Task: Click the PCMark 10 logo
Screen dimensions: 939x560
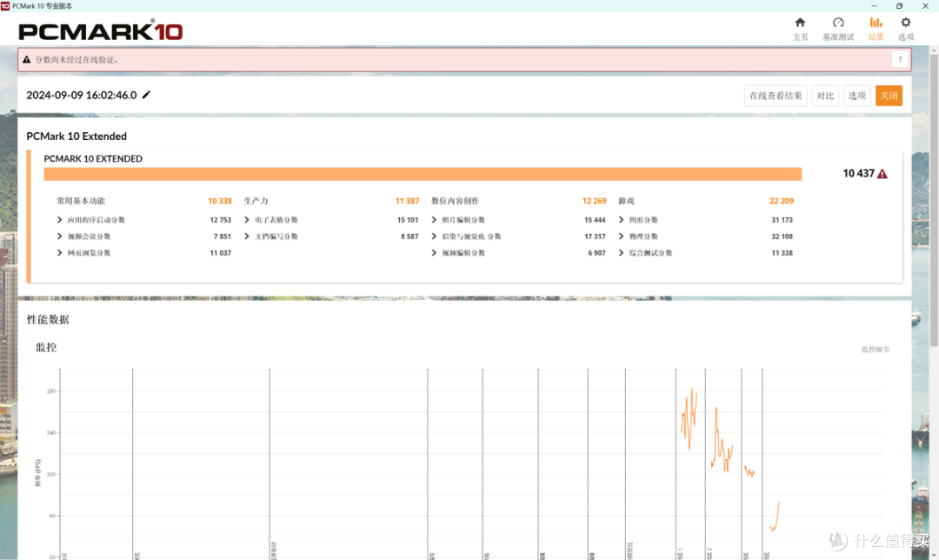Action: coord(101,31)
